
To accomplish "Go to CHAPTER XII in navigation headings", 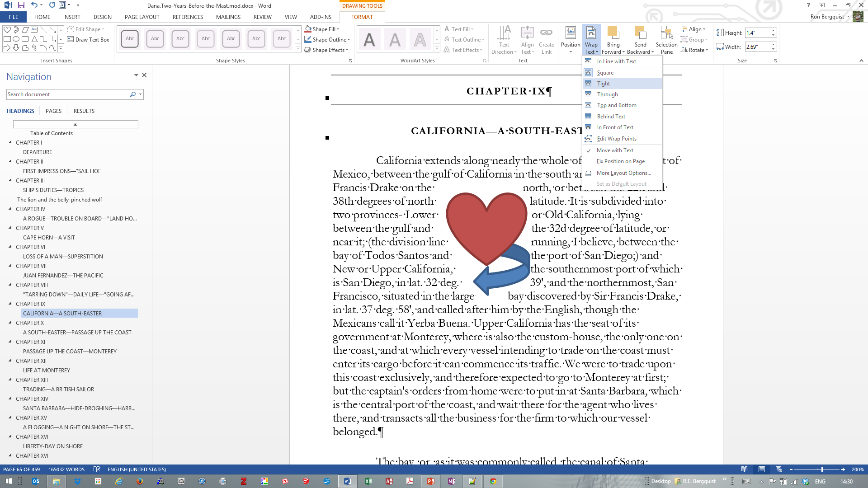I will [31, 361].
